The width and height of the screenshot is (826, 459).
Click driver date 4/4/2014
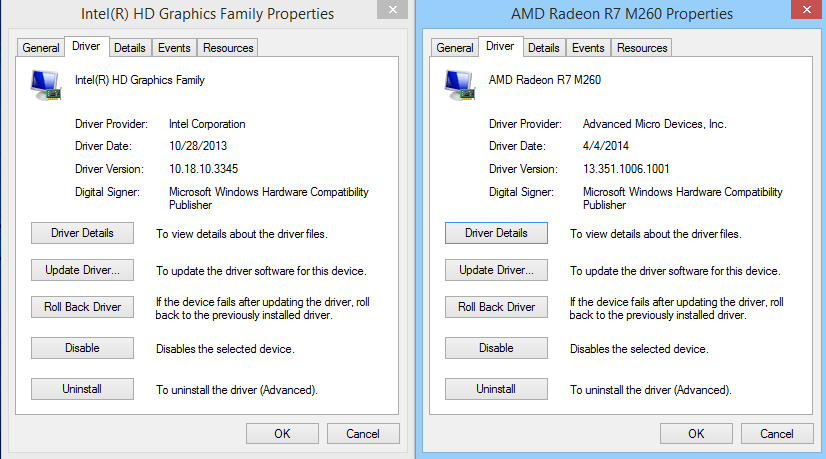pyautogui.click(x=606, y=146)
